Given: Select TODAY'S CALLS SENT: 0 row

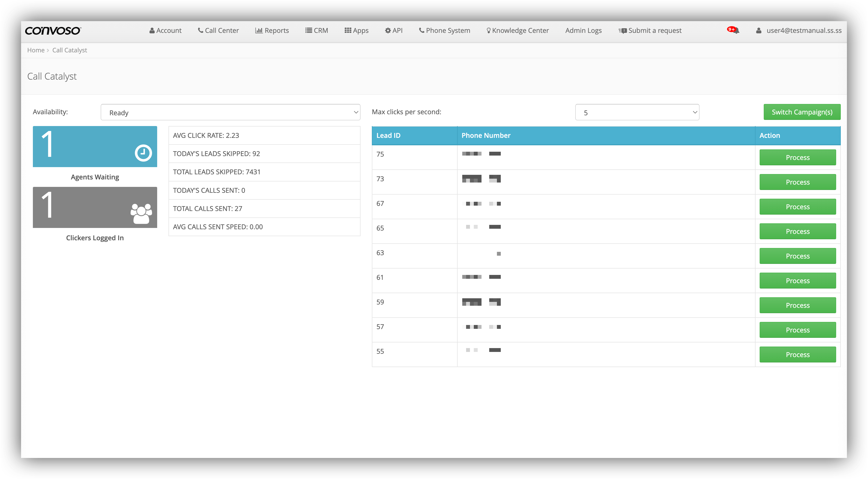Looking at the screenshot, I should pos(264,190).
